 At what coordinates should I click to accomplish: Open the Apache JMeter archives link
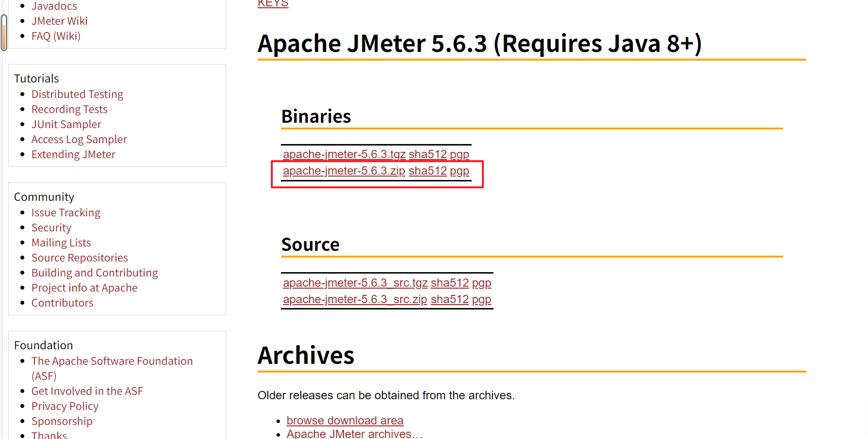pos(354,433)
